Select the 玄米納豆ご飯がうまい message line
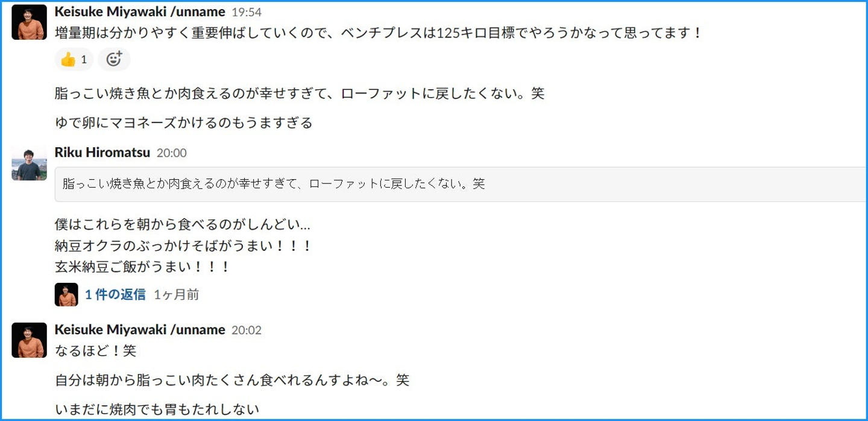The height and width of the screenshot is (421, 868). (x=143, y=267)
